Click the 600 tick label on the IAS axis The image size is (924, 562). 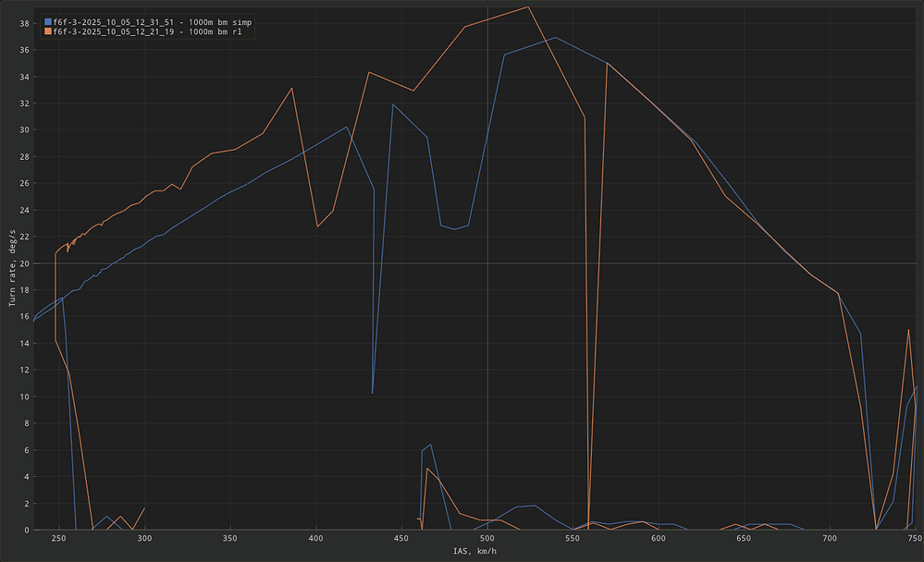[x=659, y=538]
